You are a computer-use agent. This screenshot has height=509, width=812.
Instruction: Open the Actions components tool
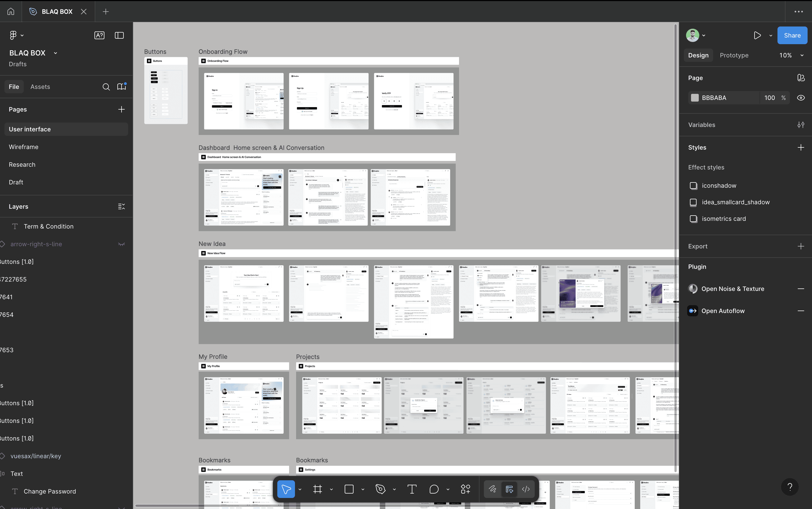coord(465,489)
